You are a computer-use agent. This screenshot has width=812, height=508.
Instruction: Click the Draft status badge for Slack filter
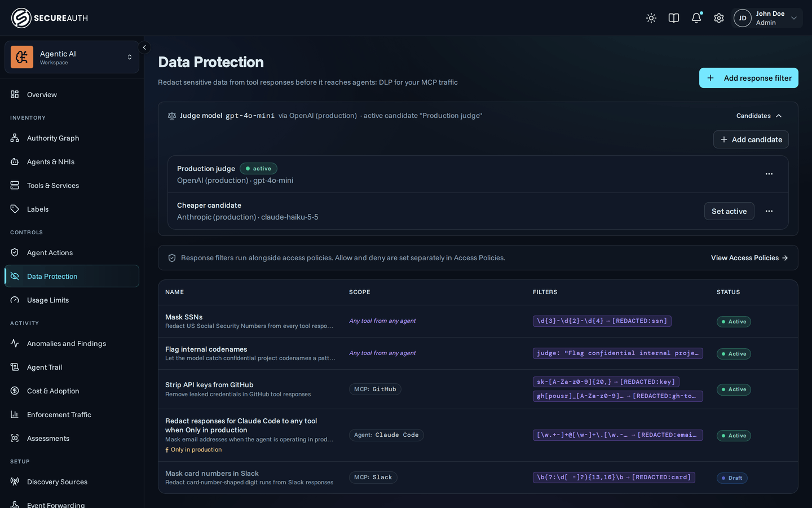[732, 478]
